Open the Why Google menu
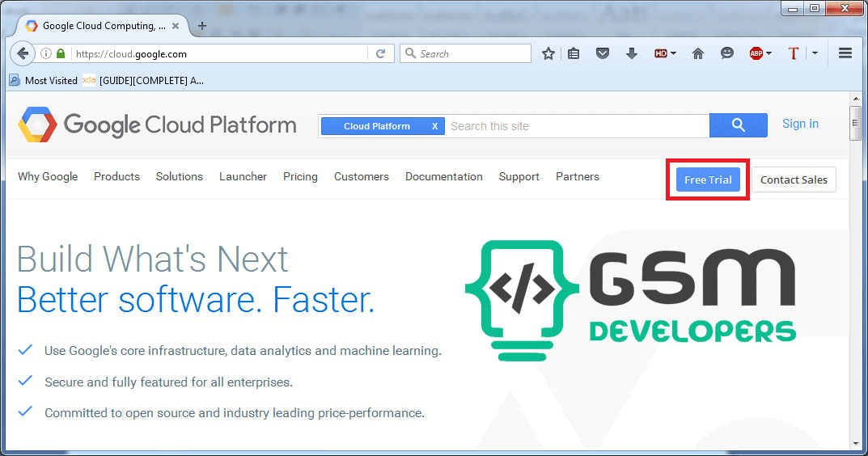 click(48, 176)
